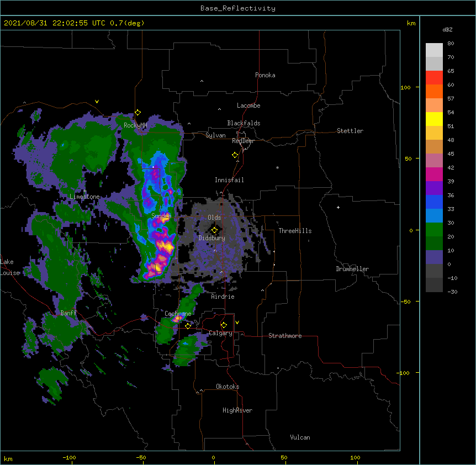Click the Banff city label
The image size is (476, 465).
[68, 313]
